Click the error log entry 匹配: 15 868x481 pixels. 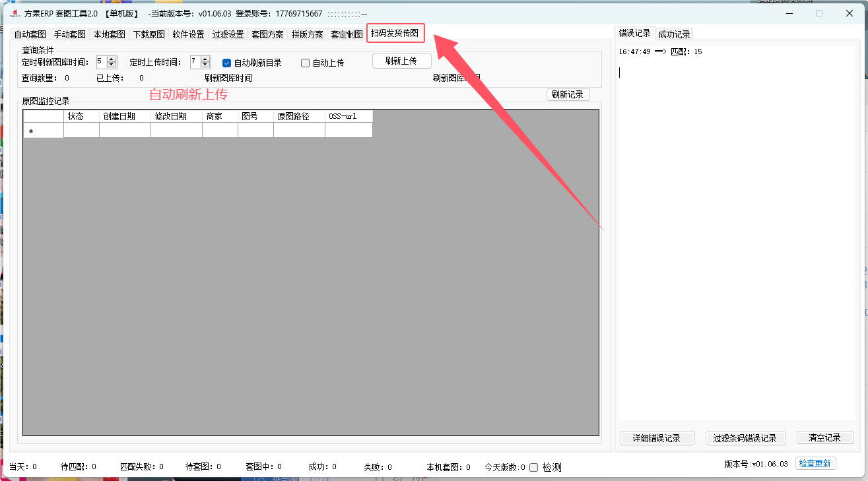(x=660, y=51)
